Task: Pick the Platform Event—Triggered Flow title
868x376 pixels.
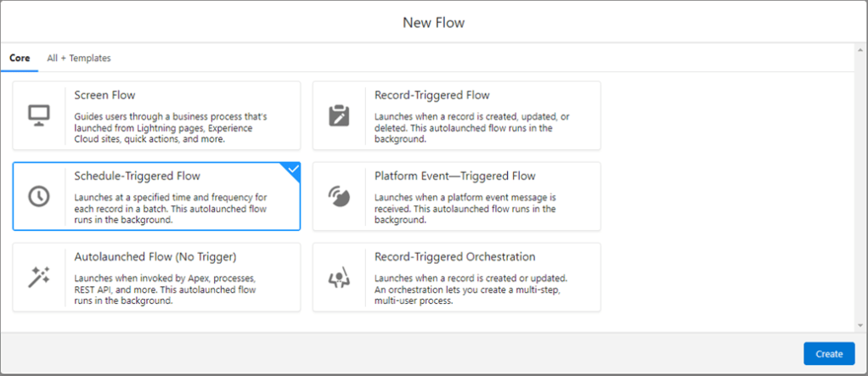Action: pos(454,177)
